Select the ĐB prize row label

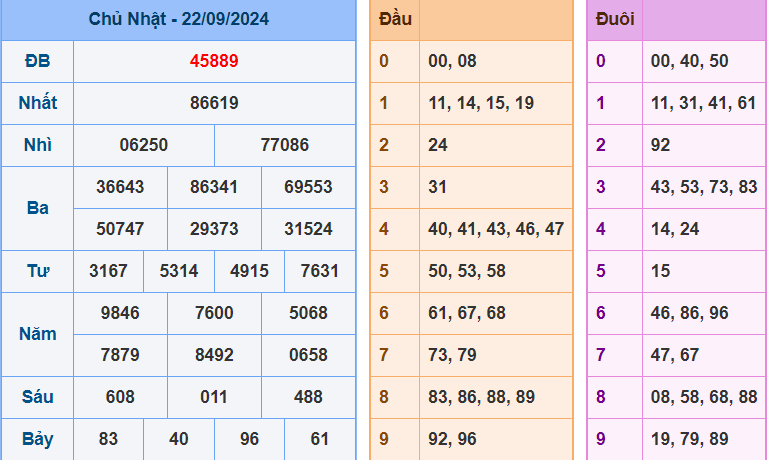(x=38, y=61)
